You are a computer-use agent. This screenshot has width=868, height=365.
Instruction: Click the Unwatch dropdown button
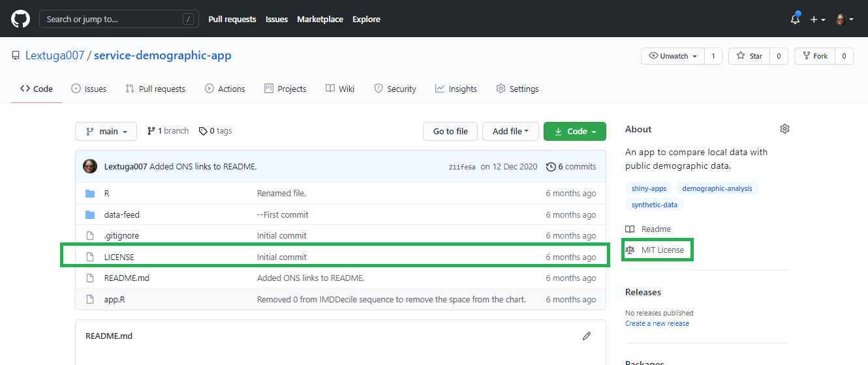(x=672, y=56)
